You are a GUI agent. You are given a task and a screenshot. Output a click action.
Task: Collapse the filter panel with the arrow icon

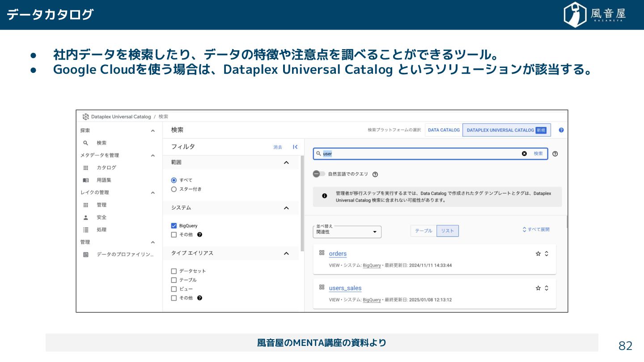295,147
